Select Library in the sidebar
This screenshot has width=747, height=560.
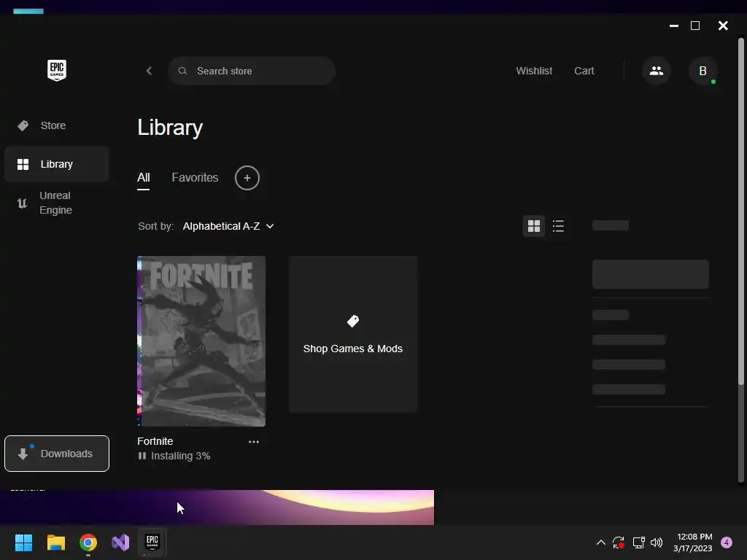tap(57, 164)
